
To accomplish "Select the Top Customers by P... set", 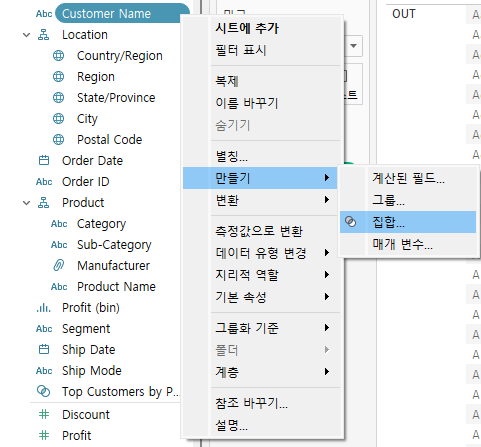I will click(x=121, y=392).
